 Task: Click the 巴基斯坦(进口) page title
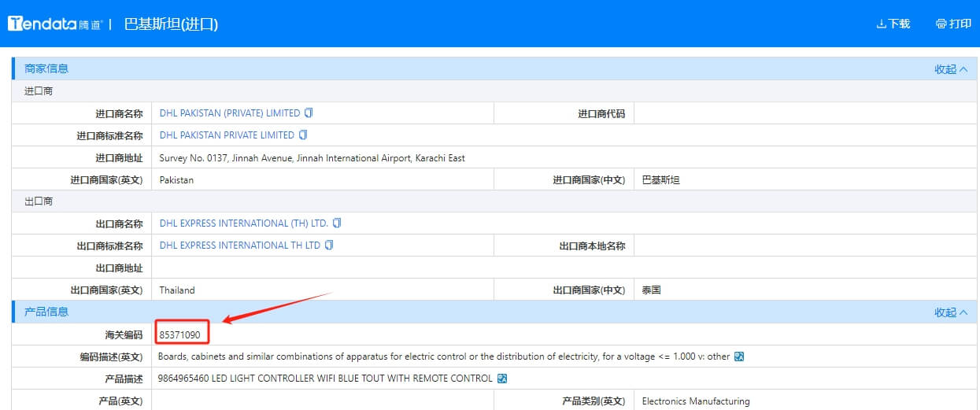click(171, 24)
